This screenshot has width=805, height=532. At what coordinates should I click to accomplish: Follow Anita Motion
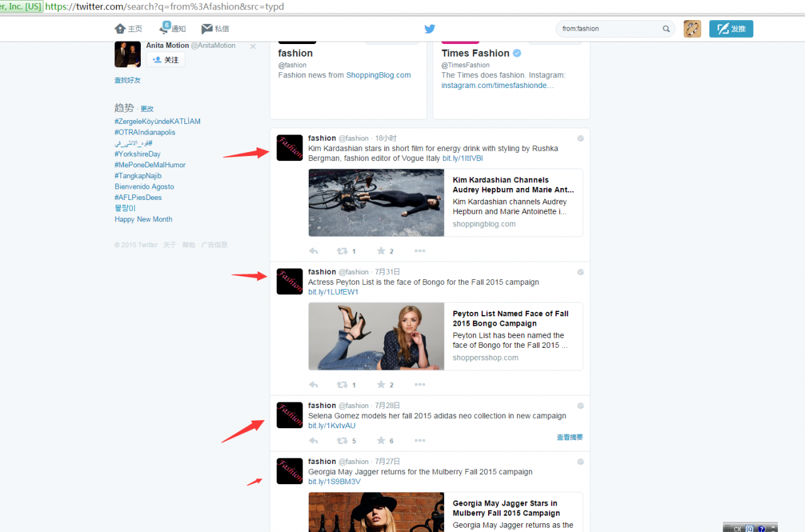tap(165, 60)
